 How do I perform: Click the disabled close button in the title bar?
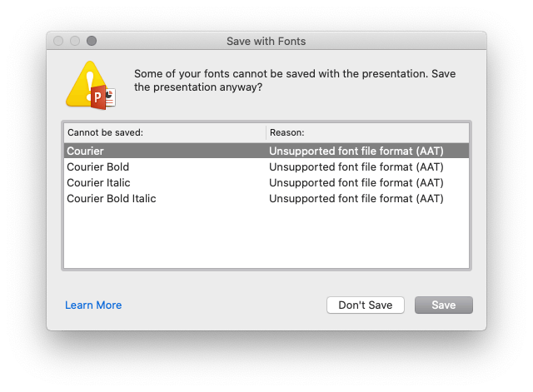coord(58,41)
